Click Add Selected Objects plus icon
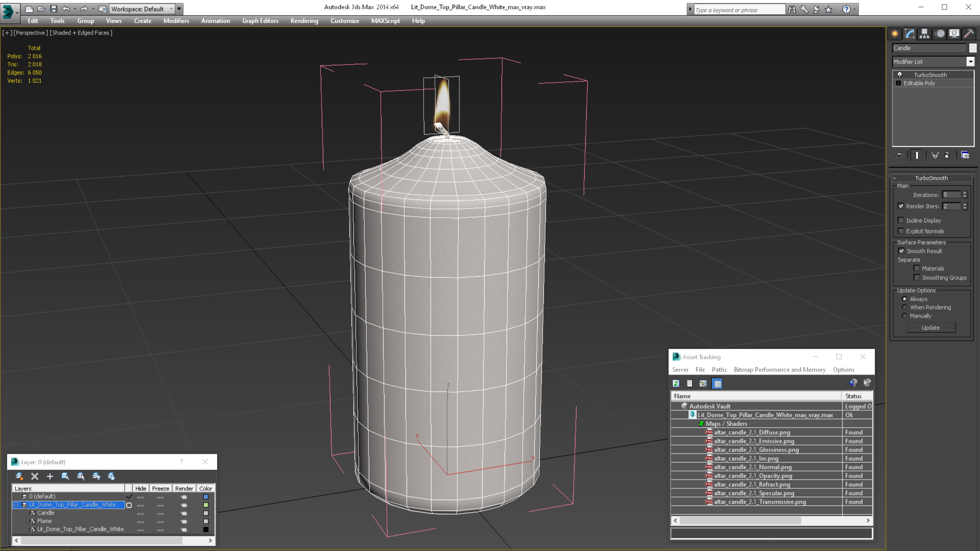Image resolution: width=980 pixels, height=551 pixels. (50, 476)
